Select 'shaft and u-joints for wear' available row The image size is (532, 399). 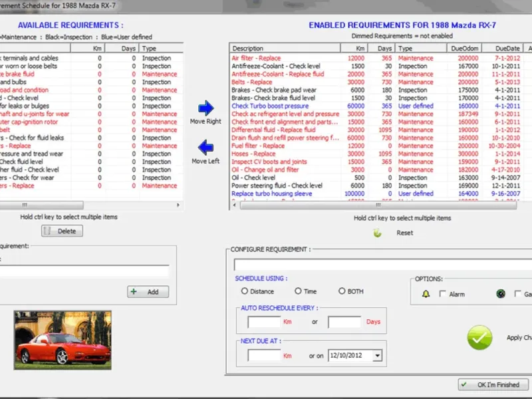click(x=91, y=114)
